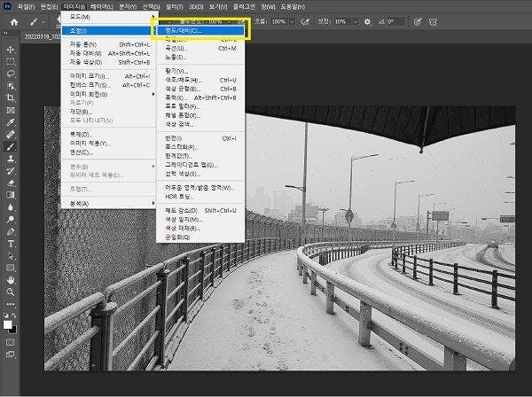
Task: Select the Move tool
Action: pyautogui.click(x=11, y=50)
